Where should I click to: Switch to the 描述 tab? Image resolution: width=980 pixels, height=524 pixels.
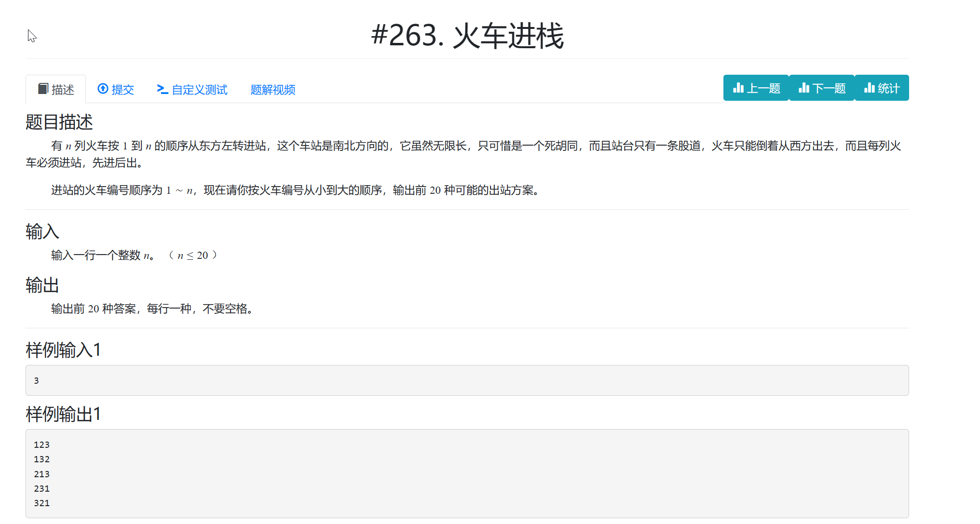tap(62, 90)
